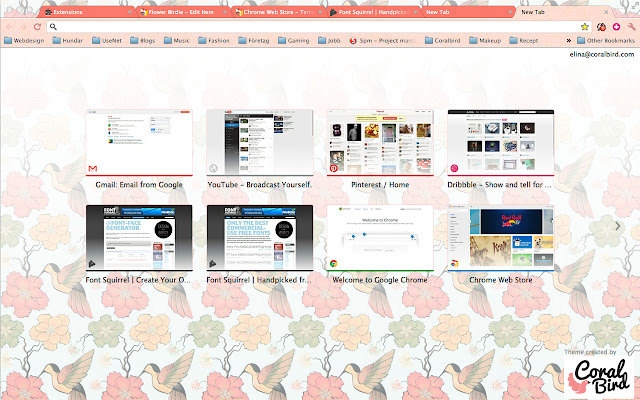Focus the address bar input
This screenshot has width=640, height=400.
pos(318,27)
